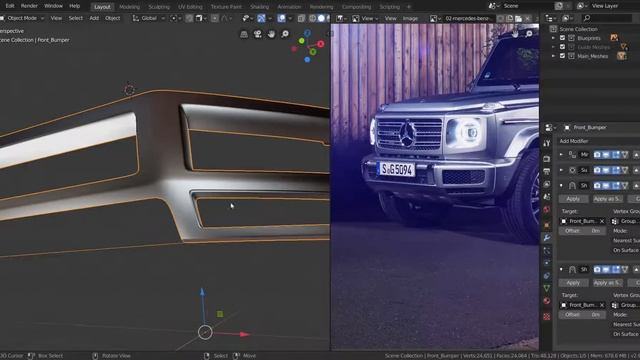Image resolution: width=640 pixels, height=360 pixels.
Task: Open the Modifiers wrench properties tab
Action: [547, 238]
